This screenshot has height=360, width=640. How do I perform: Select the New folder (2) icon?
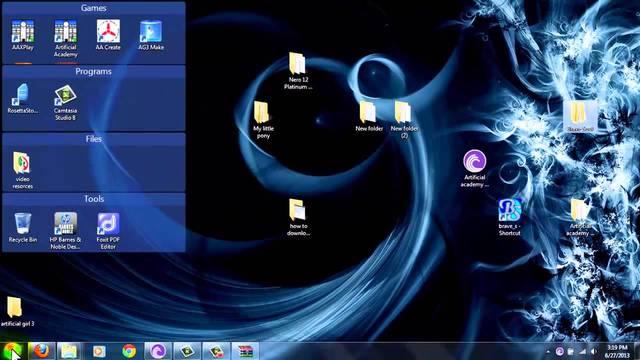404,120
